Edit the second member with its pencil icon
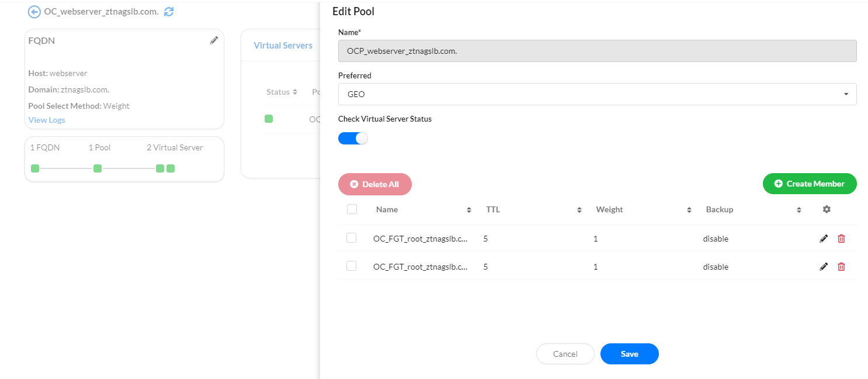The height and width of the screenshot is (379, 868). (824, 266)
